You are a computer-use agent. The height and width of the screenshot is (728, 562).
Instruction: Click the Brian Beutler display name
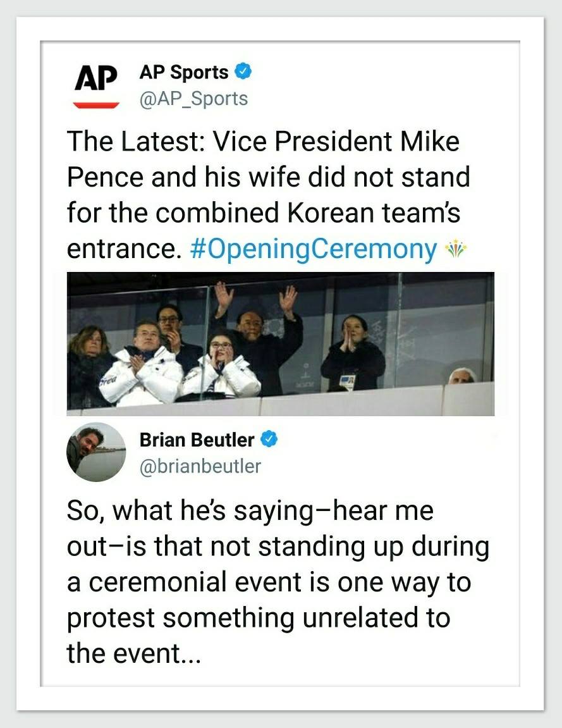tap(197, 439)
